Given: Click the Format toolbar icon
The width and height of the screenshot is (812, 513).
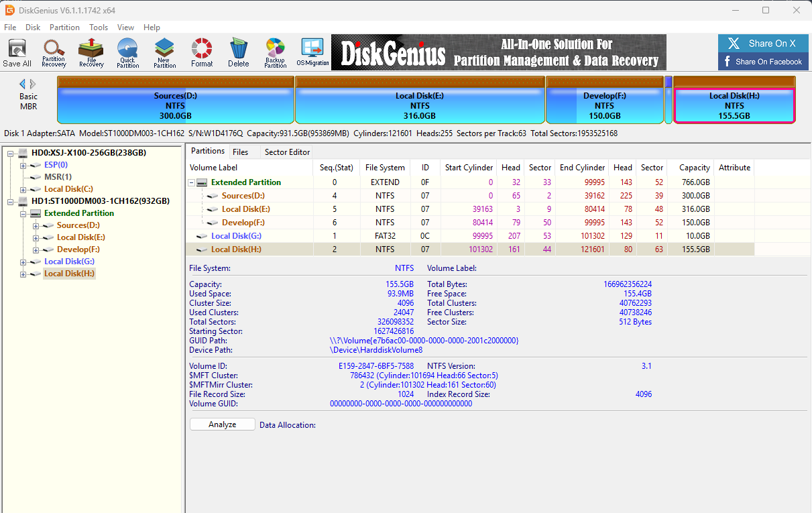Looking at the screenshot, I should coord(202,53).
